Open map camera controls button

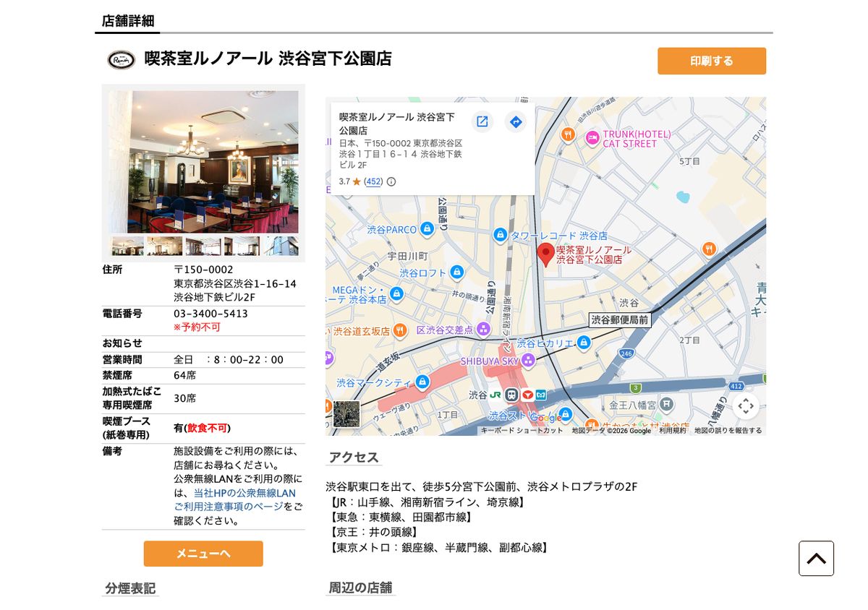coord(746,406)
